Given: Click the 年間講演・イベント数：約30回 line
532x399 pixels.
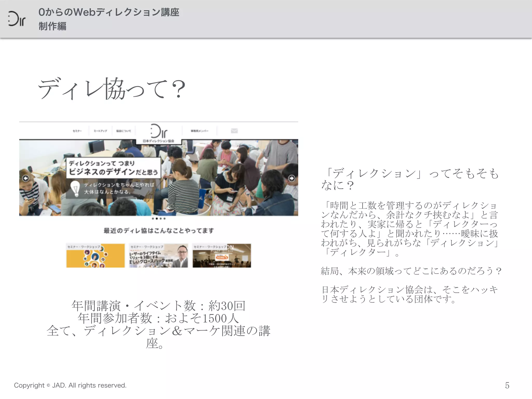Looking at the screenshot, I should click(x=158, y=306).
